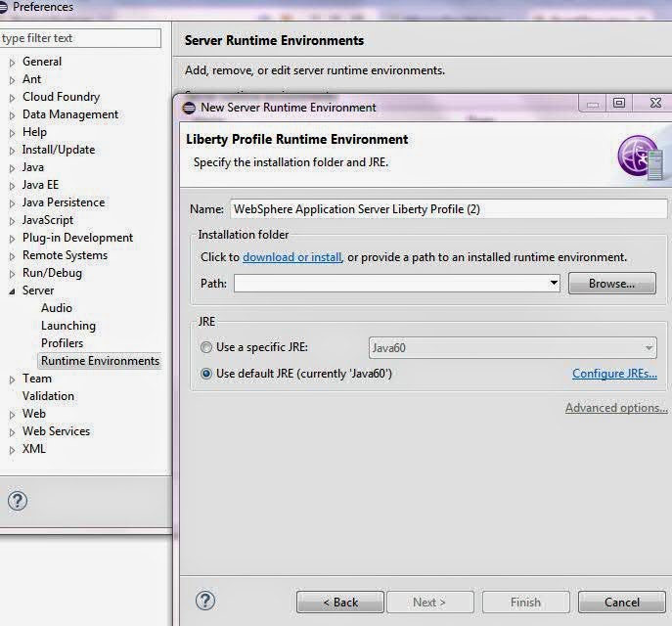Click the < Back button
Screen dimensions: 672x626
(340, 602)
